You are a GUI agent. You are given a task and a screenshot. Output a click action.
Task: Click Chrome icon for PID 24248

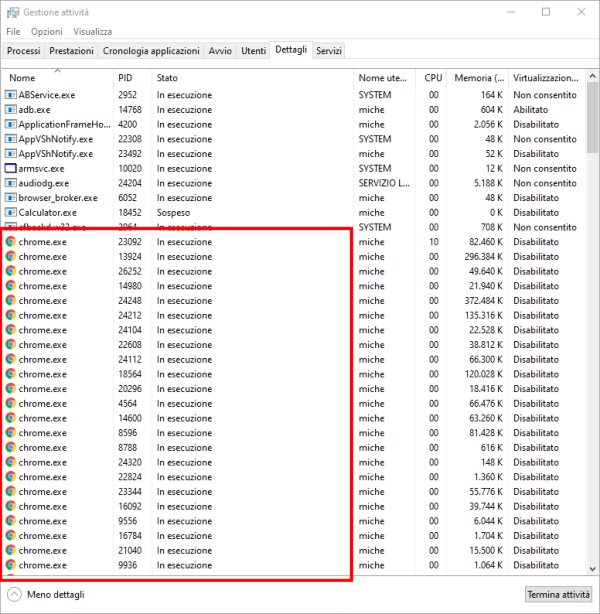point(11,300)
